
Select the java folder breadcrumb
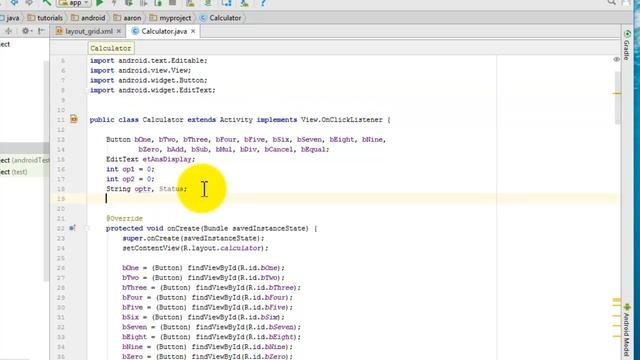9,18
